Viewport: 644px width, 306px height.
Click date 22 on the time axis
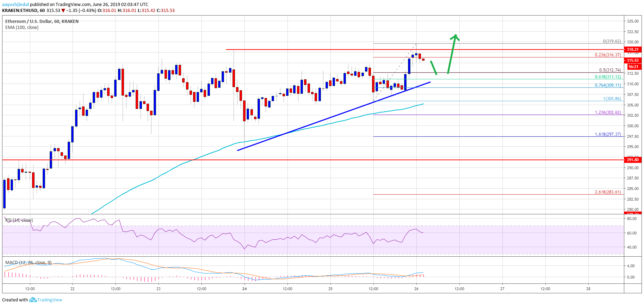73,289
